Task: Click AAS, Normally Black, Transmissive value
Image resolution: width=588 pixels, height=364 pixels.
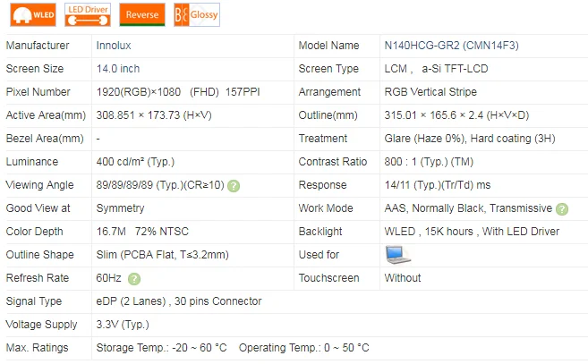Action: point(468,208)
